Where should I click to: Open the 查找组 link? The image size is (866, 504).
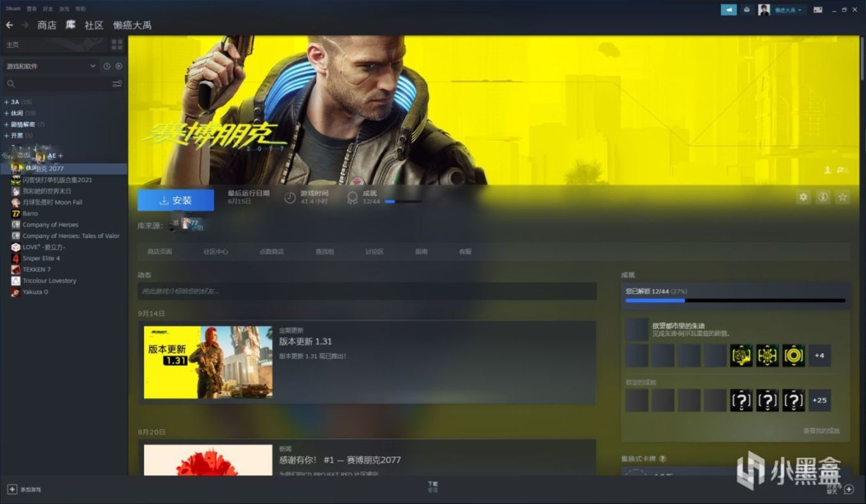[x=324, y=251]
